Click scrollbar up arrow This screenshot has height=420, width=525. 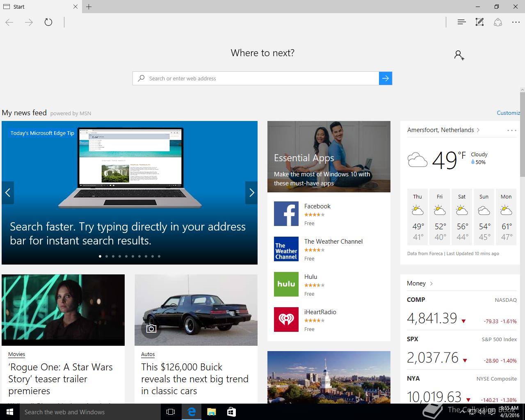pos(523,89)
